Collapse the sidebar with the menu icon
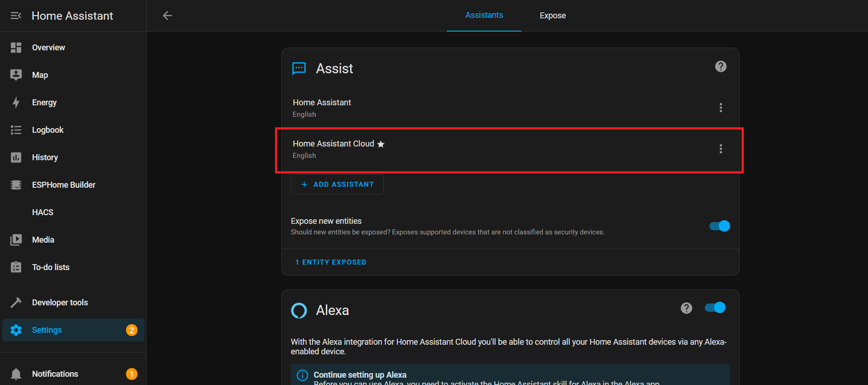Image resolution: width=868 pixels, height=385 pixels. 16,16
